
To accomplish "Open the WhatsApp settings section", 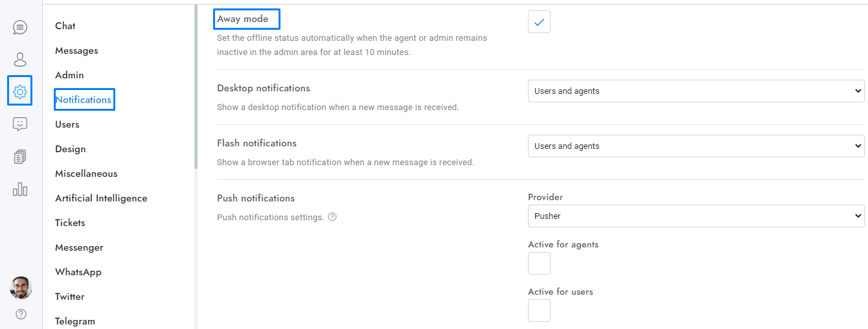I will tap(78, 272).
